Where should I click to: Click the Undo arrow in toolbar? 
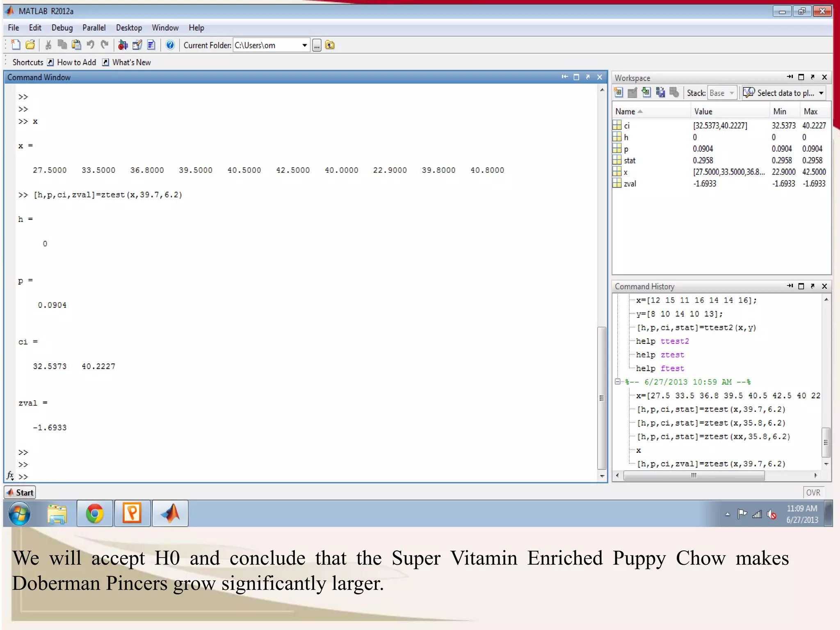coord(91,45)
